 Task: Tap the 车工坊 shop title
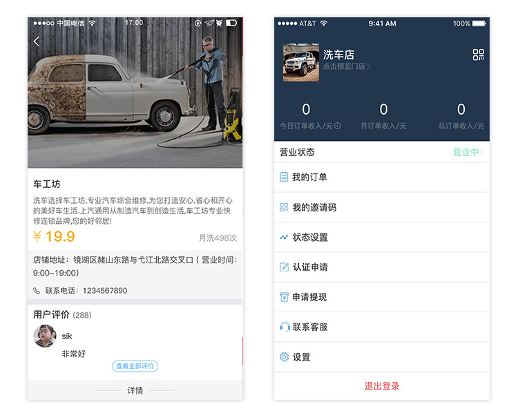[46, 184]
